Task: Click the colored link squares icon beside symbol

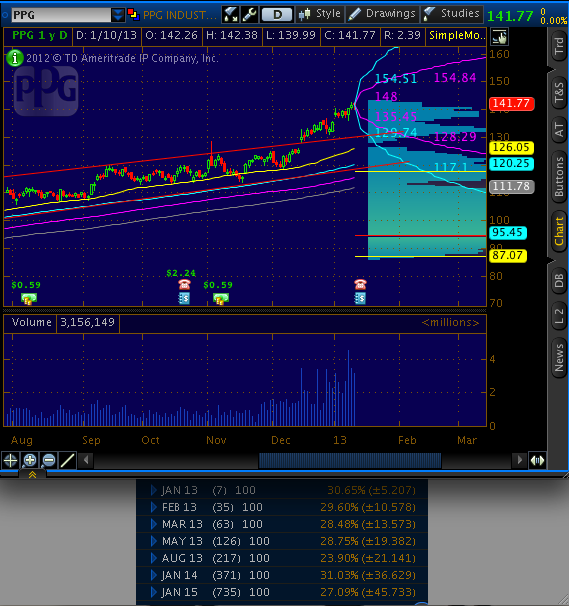Action: [133, 15]
